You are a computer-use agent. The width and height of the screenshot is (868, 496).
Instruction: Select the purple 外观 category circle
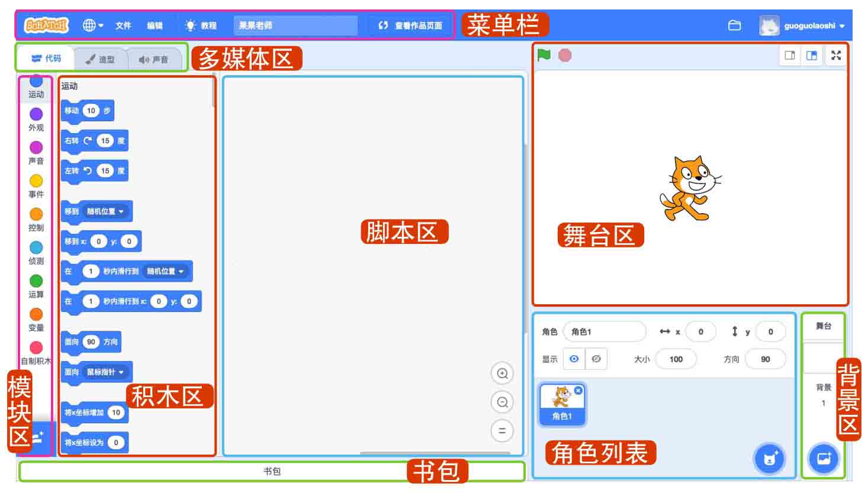(36, 114)
